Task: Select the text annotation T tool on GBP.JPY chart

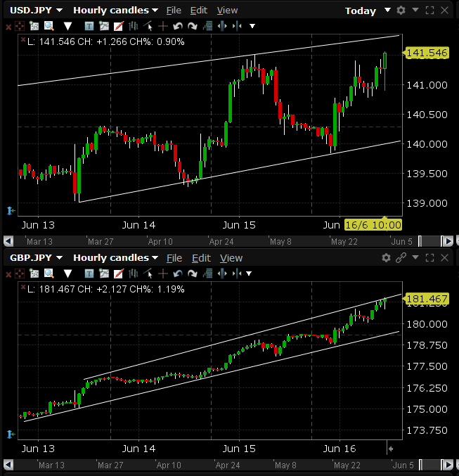Action: coord(89,274)
